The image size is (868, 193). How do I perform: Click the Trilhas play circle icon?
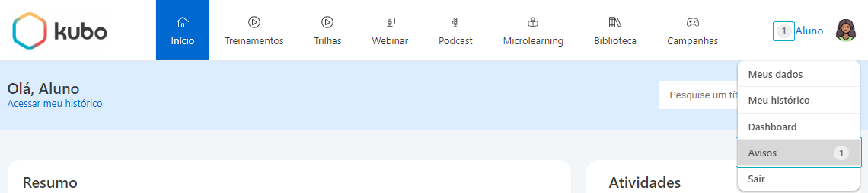(327, 23)
